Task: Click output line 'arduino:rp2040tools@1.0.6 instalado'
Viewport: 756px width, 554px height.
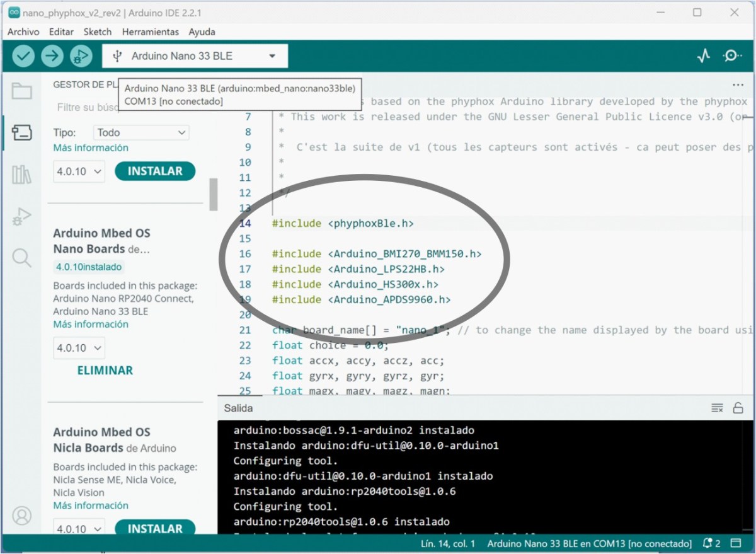Action: tap(341, 522)
